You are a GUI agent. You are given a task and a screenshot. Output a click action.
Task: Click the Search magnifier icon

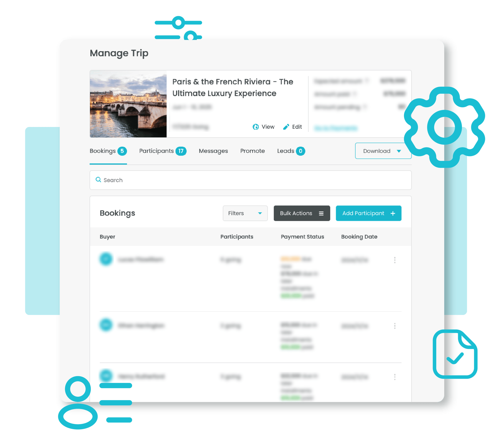(100, 180)
